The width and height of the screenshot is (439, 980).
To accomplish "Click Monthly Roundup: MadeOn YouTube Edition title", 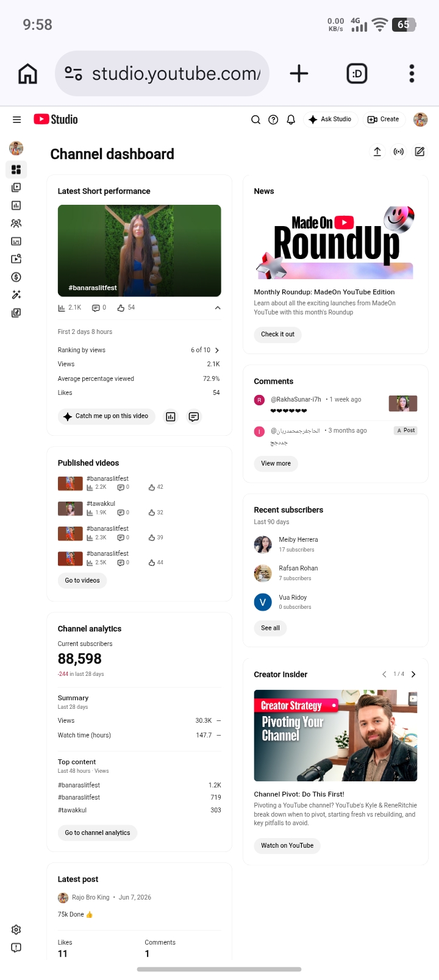I will point(324,293).
